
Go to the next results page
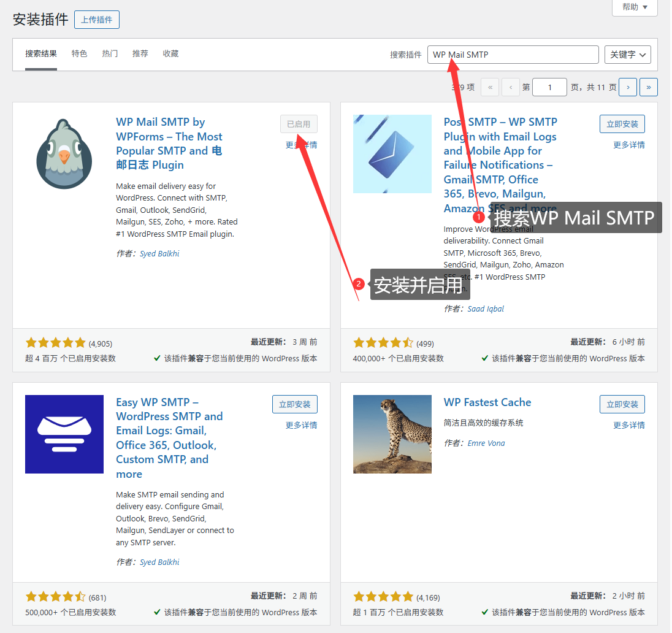pyautogui.click(x=628, y=88)
